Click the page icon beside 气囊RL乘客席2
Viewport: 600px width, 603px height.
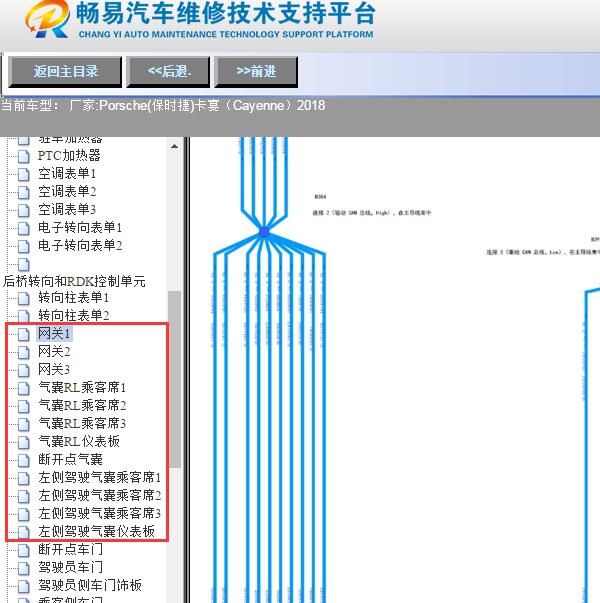click(x=24, y=407)
